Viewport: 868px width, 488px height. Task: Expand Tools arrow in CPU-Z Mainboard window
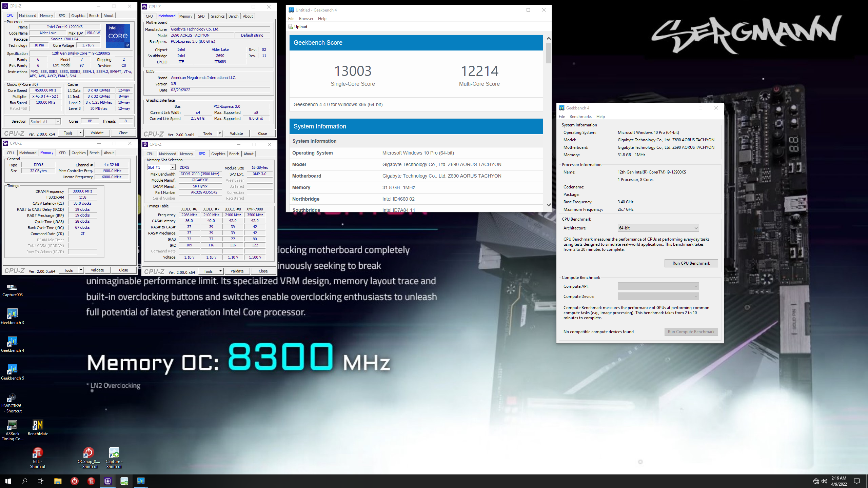pos(220,134)
